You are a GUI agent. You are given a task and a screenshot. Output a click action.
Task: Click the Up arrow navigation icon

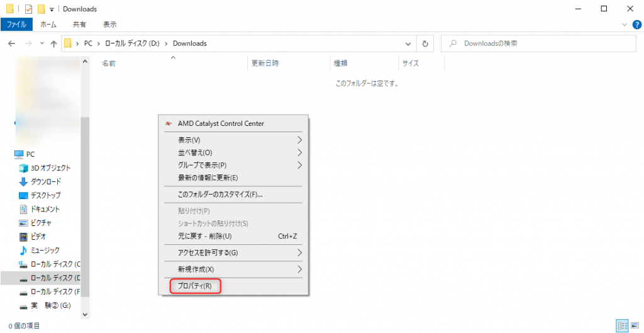pyautogui.click(x=53, y=44)
